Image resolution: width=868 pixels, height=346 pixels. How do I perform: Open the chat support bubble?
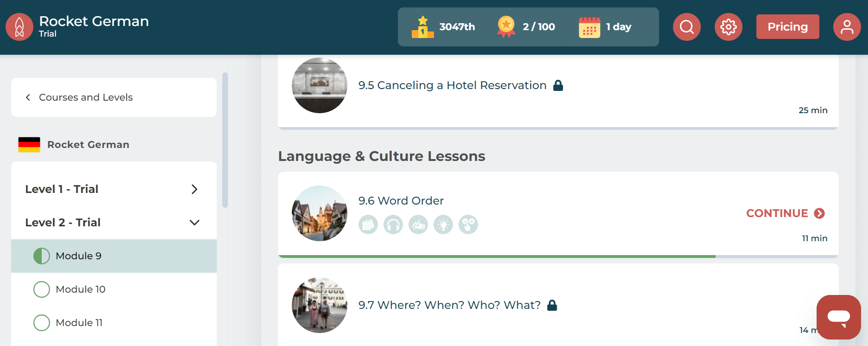tap(838, 317)
